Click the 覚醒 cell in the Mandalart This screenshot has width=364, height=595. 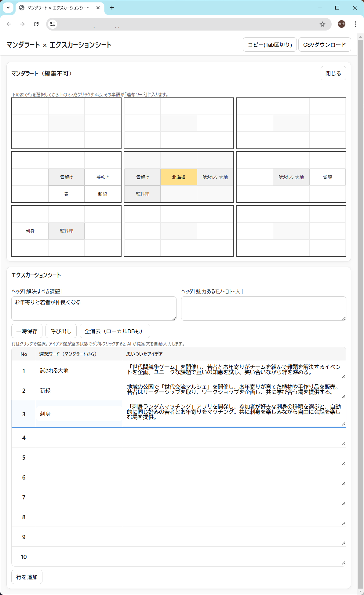tap(327, 177)
